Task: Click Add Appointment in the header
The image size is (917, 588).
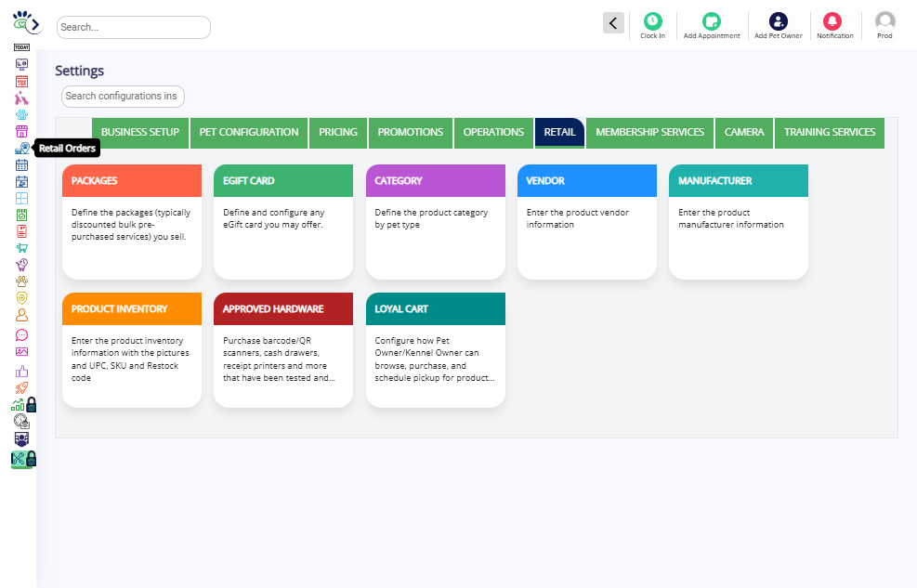Action: (712, 26)
